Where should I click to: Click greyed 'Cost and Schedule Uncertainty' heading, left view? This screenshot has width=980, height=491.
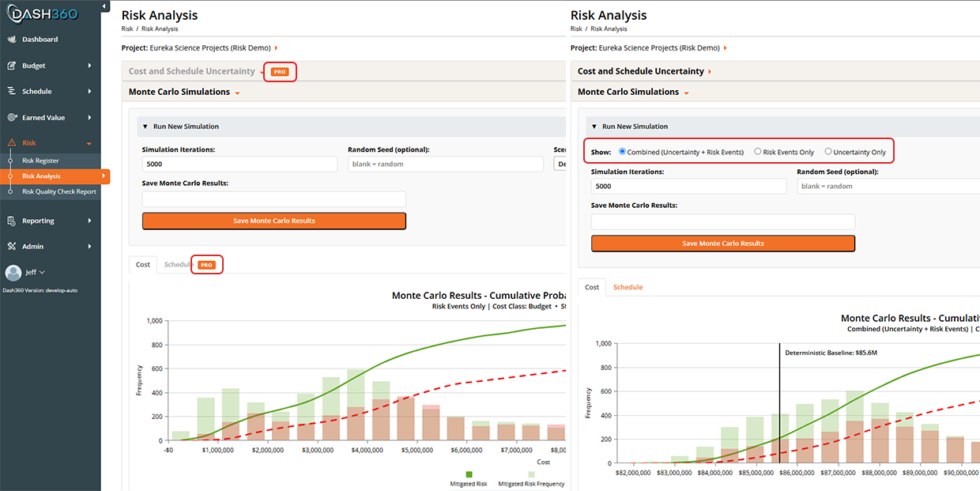[192, 71]
